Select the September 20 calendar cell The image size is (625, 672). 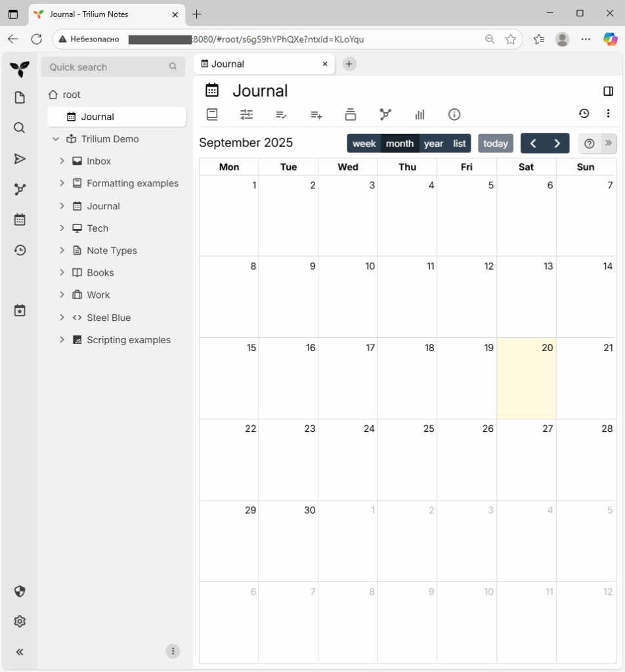pos(527,381)
